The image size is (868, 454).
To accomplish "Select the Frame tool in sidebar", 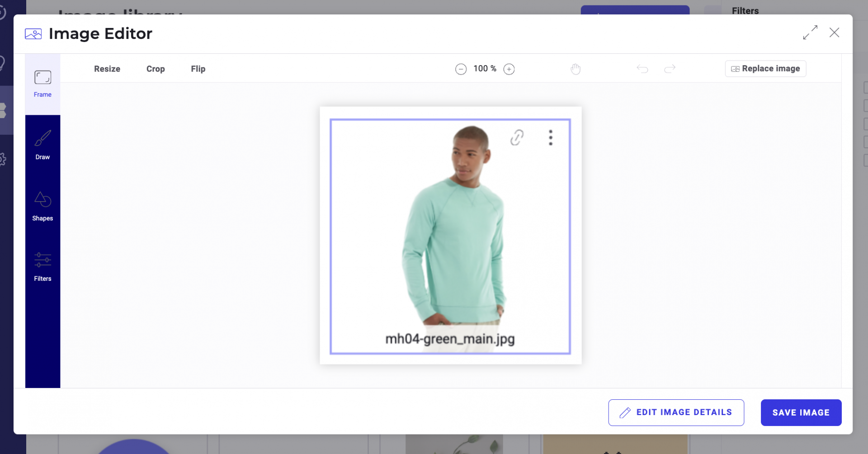I will 42,84.
